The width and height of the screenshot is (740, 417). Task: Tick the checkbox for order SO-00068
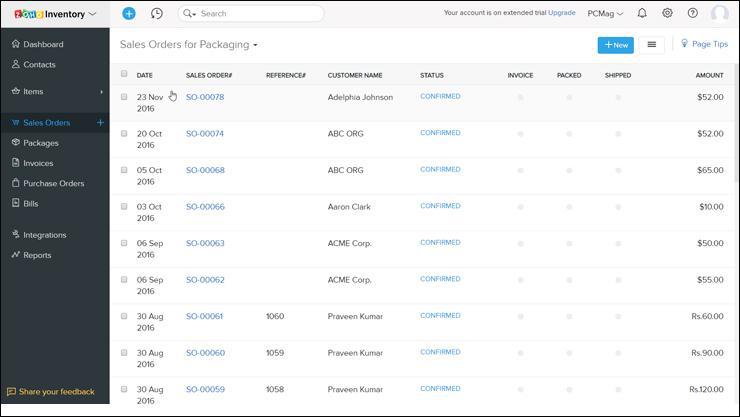124,170
